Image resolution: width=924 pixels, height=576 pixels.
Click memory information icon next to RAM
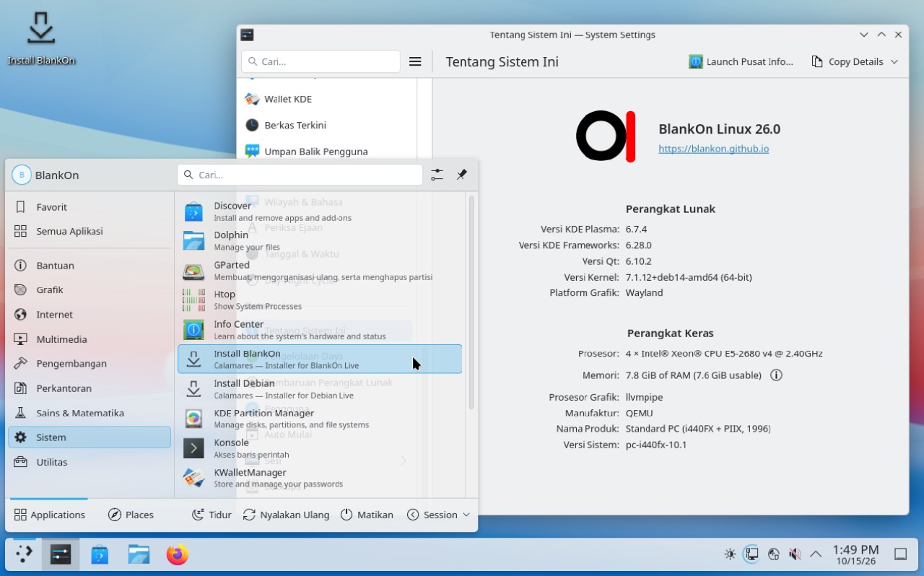(x=776, y=375)
